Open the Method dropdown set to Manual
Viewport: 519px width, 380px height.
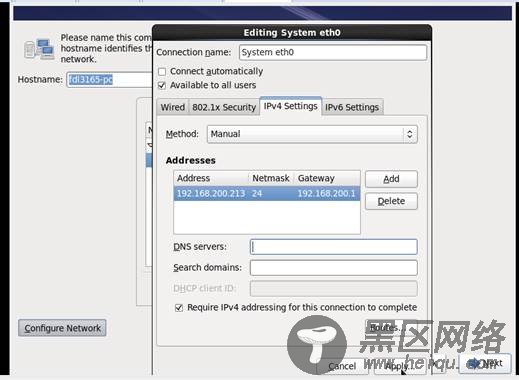[x=312, y=134]
